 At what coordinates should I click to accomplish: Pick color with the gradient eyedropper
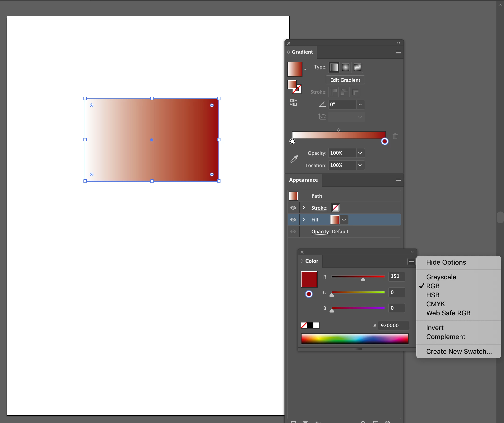pyautogui.click(x=294, y=159)
